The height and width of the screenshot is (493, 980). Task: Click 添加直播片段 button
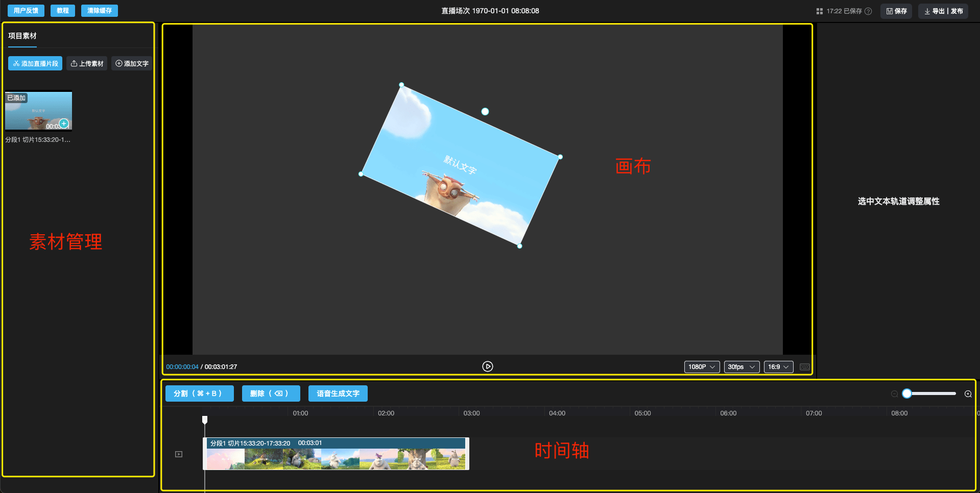coord(35,63)
